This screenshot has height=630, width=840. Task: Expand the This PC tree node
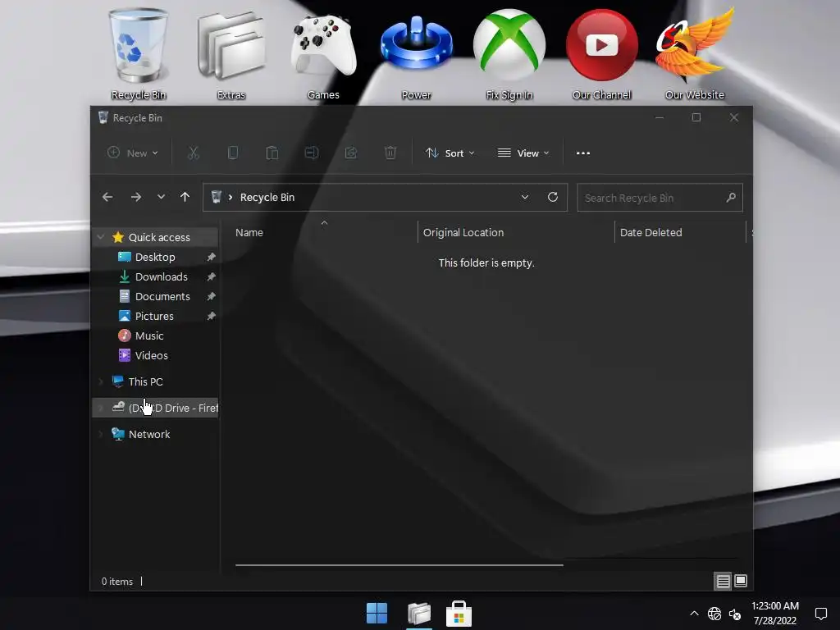[100, 382]
